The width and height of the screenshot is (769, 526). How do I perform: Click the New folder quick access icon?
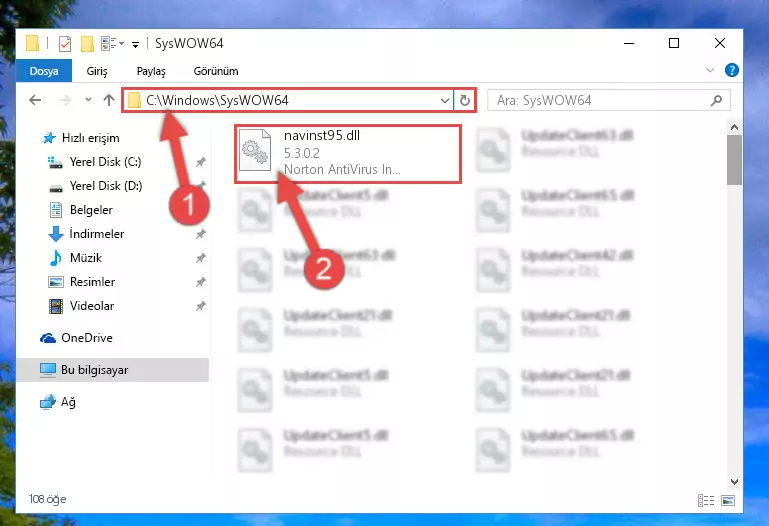pos(87,44)
